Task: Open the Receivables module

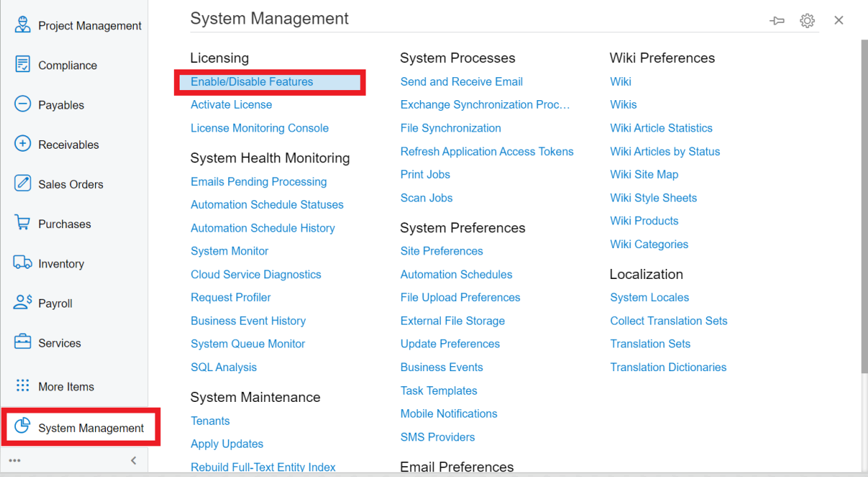Action: point(66,144)
